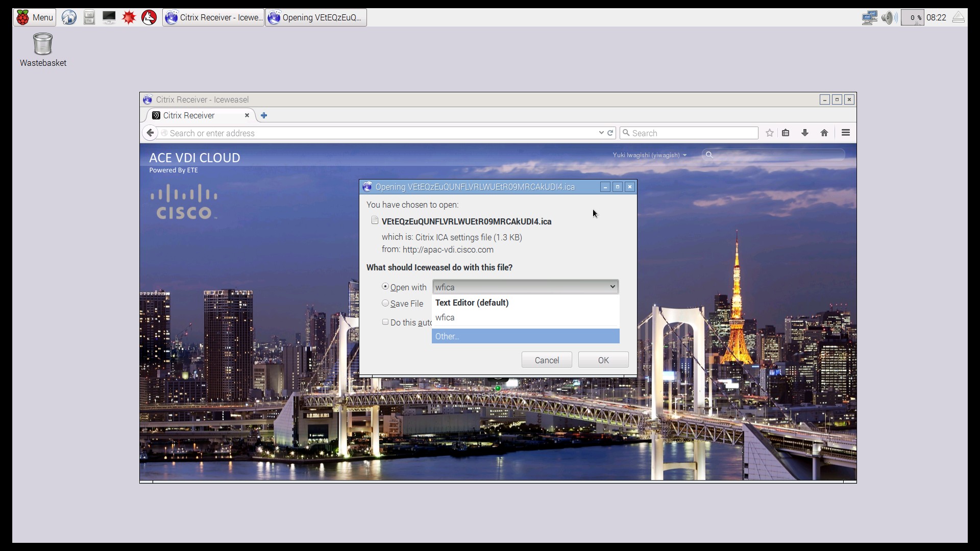Expand the URL history dropdown arrow
The image size is (980, 551).
(601, 133)
